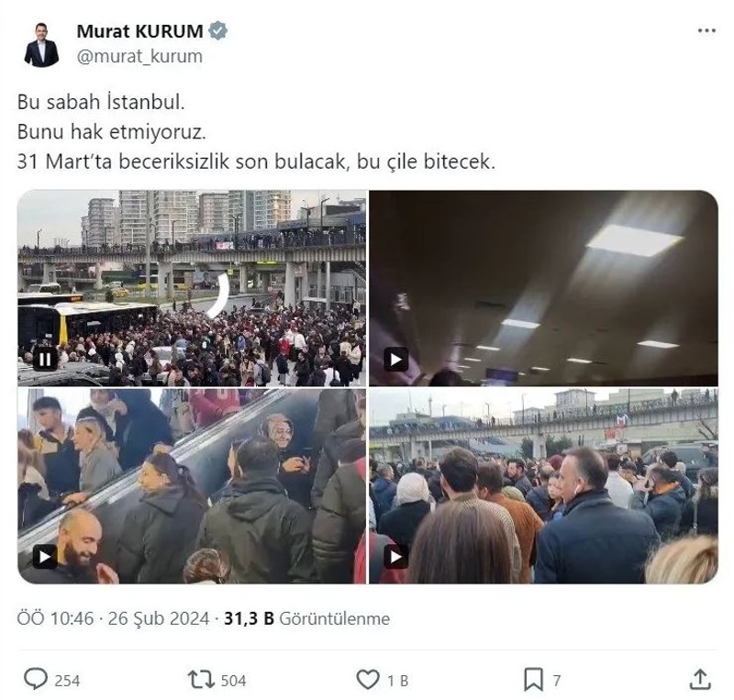Click the reply speech bubble icon
This screenshot has width=734, height=700.
(36, 679)
